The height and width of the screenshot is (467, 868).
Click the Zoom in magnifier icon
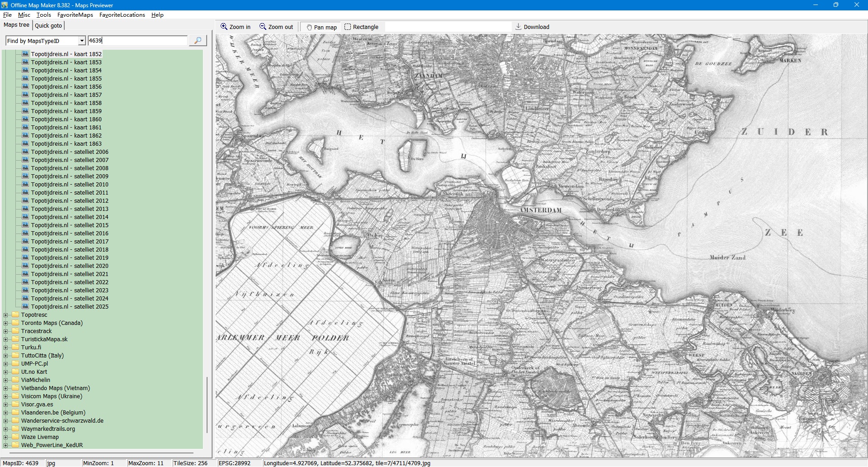pos(224,27)
